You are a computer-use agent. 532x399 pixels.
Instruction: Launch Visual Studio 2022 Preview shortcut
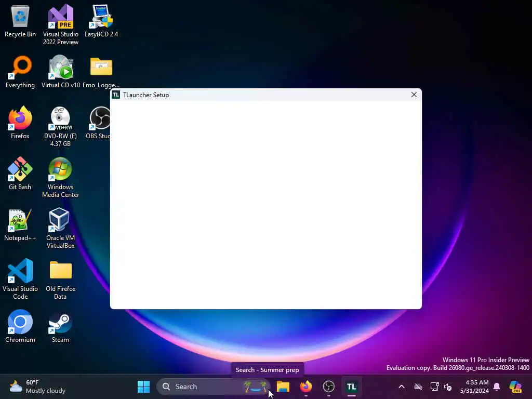coord(60,24)
